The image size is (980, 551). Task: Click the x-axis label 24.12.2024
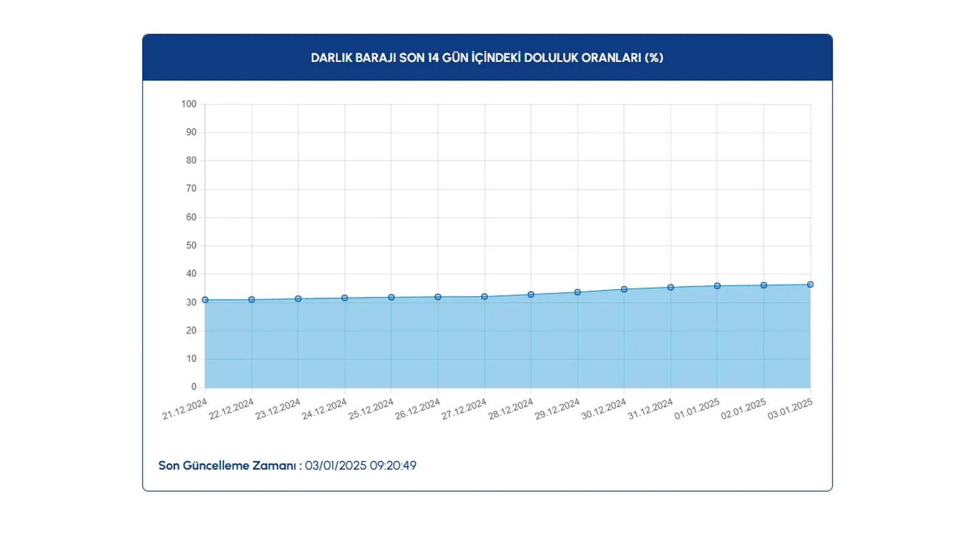pyautogui.click(x=324, y=409)
